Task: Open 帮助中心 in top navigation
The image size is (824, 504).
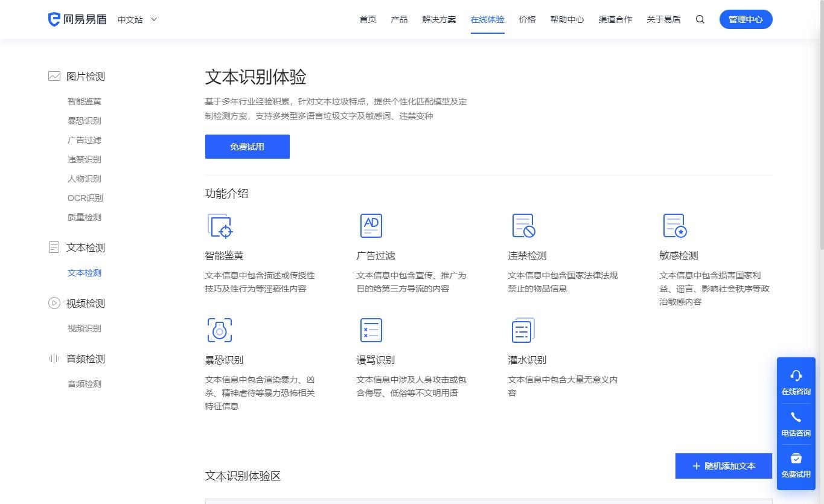Action: tap(567, 19)
